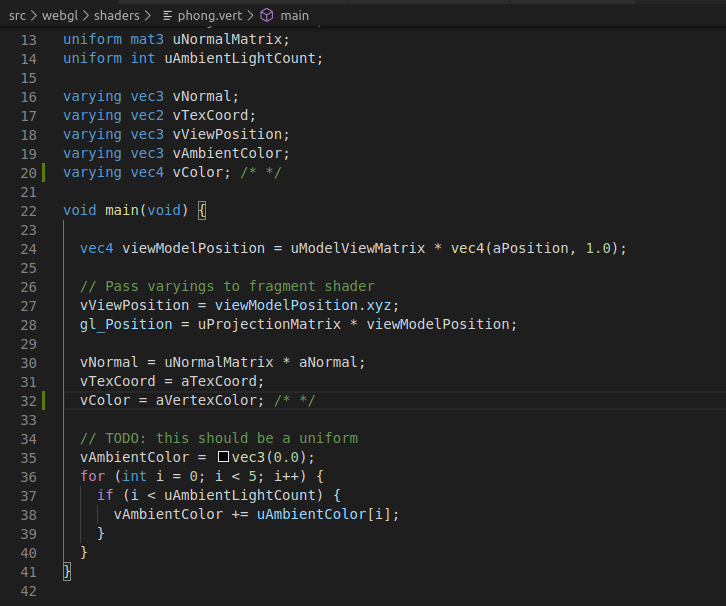The image size is (726, 606).
Task: Click 'aVertexColor' on line 32
Action: pos(206,400)
